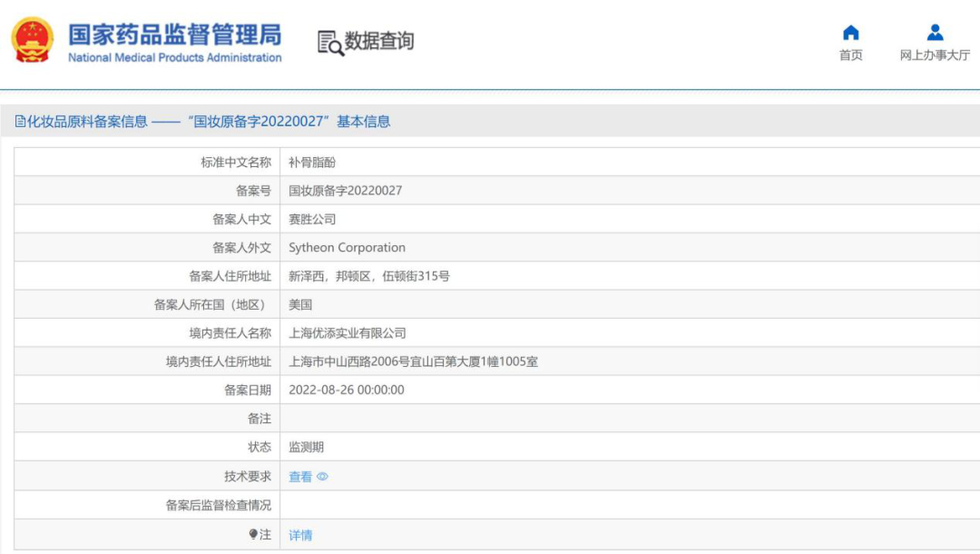Click the empty 备注 cell
The width and height of the screenshot is (980, 554).
click(454, 419)
